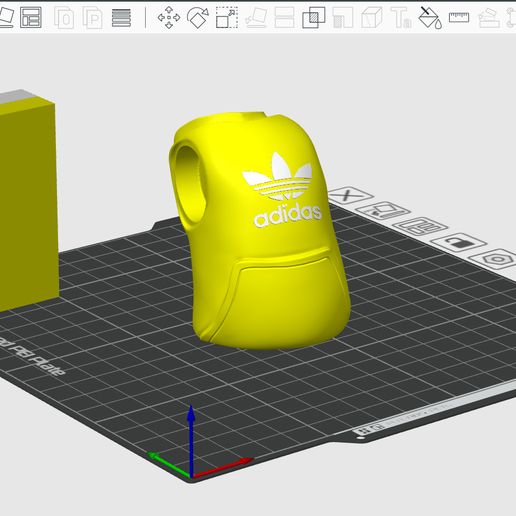This screenshot has height=516, width=516.
Task: Select the Measure ruler tool
Action: pyautogui.click(x=459, y=17)
